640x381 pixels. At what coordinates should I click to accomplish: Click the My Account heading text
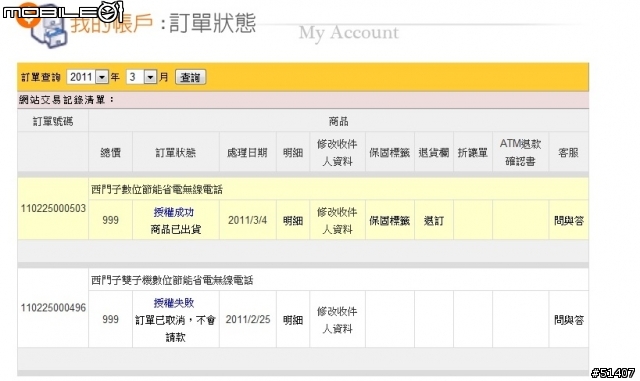coord(349,33)
